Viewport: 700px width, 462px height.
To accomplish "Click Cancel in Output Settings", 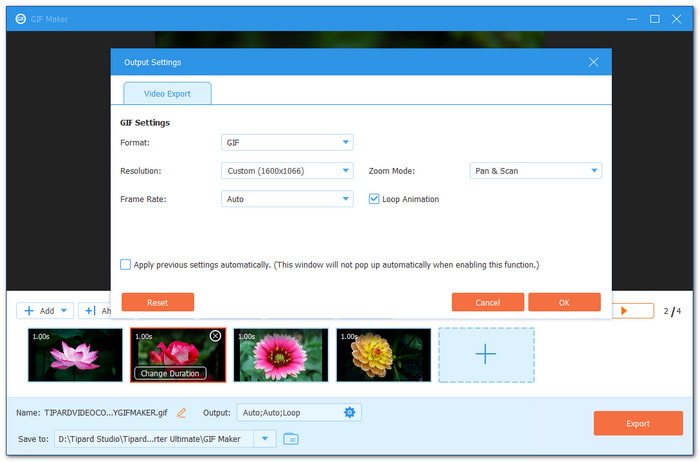I will pos(488,302).
